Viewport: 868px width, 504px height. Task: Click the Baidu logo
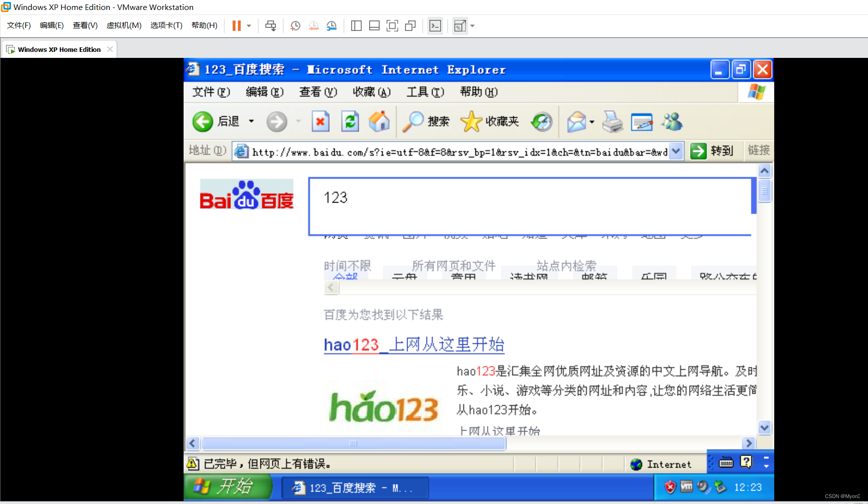(246, 195)
